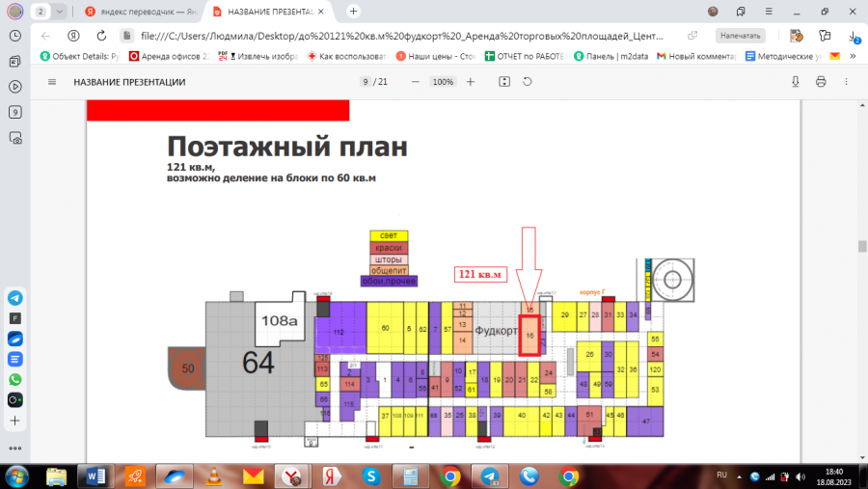The width and height of the screenshot is (868, 489).
Task: Zoom in the PDF with plus icon
Action: pos(471,82)
